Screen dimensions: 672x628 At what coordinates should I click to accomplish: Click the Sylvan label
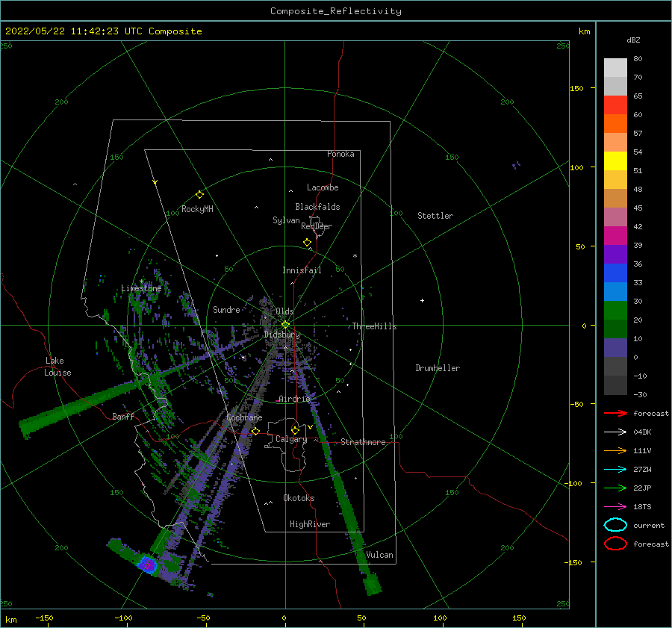pos(286,220)
